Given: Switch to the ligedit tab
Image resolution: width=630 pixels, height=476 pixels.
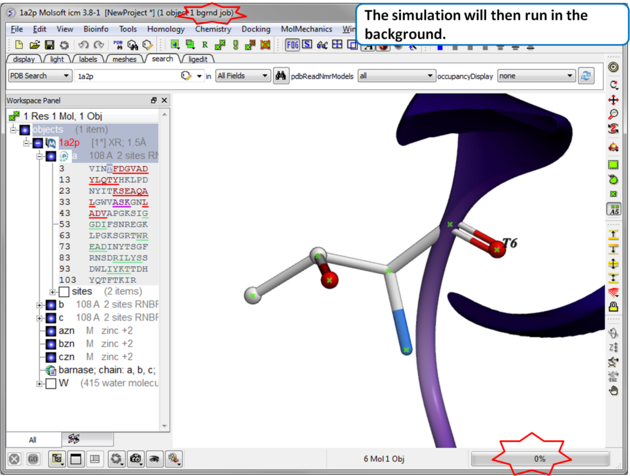Looking at the screenshot, I should [x=198, y=59].
